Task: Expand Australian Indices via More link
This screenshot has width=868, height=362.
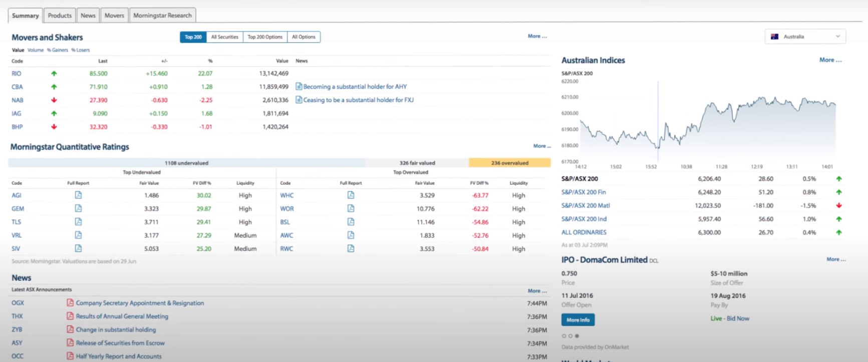Action: pyautogui.click(x=830, y=60)
